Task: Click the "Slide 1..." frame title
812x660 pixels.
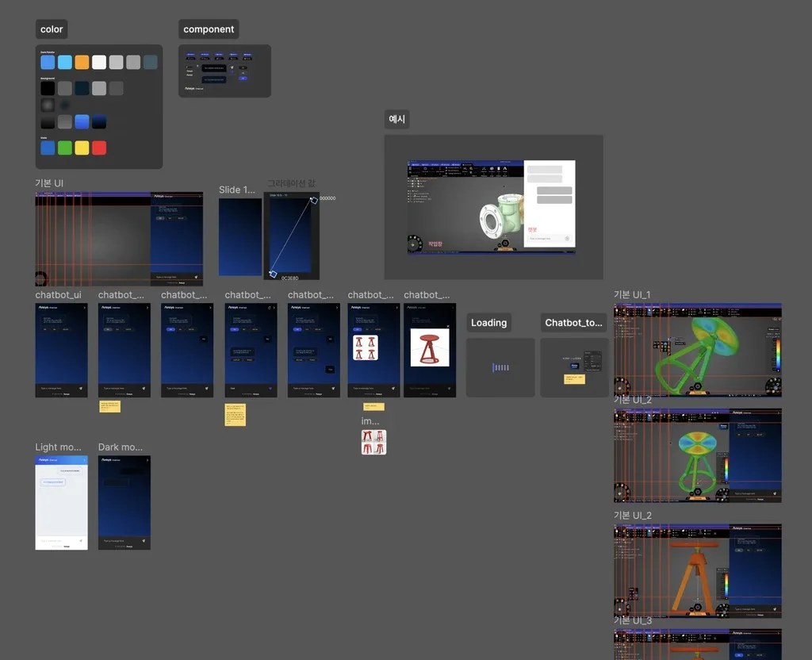Action: coord(236,190)
